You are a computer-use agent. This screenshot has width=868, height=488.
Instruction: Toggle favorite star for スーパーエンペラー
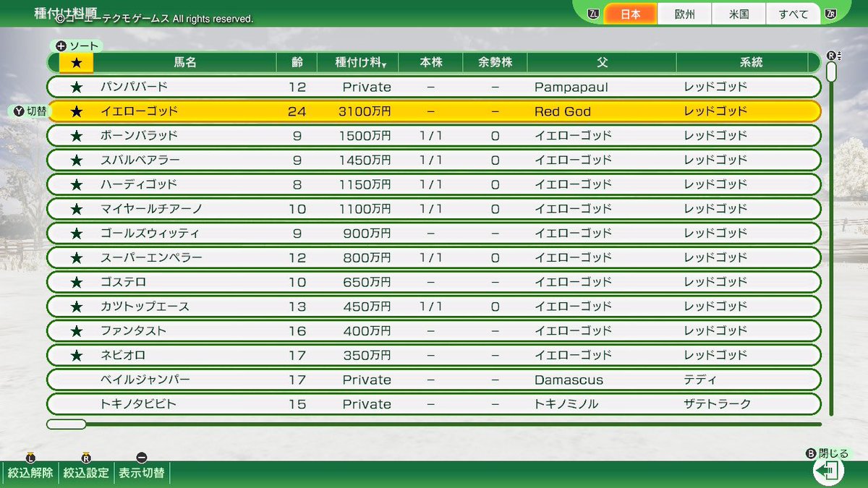point(76,257)
